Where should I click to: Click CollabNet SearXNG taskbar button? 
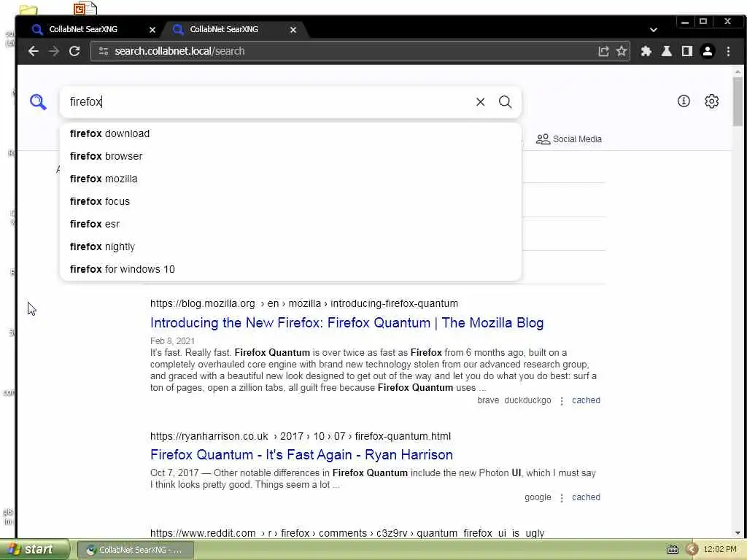[x=135, y=550]
